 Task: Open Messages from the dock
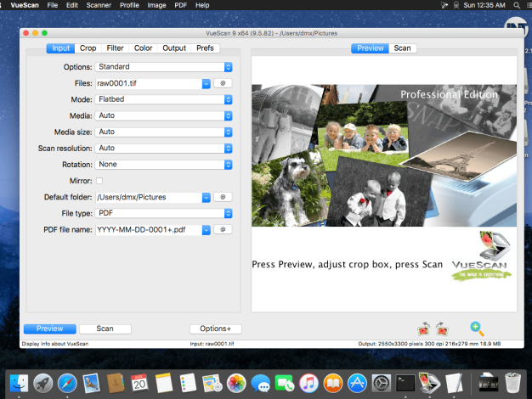pyautogui.click(x=261, y=384)
